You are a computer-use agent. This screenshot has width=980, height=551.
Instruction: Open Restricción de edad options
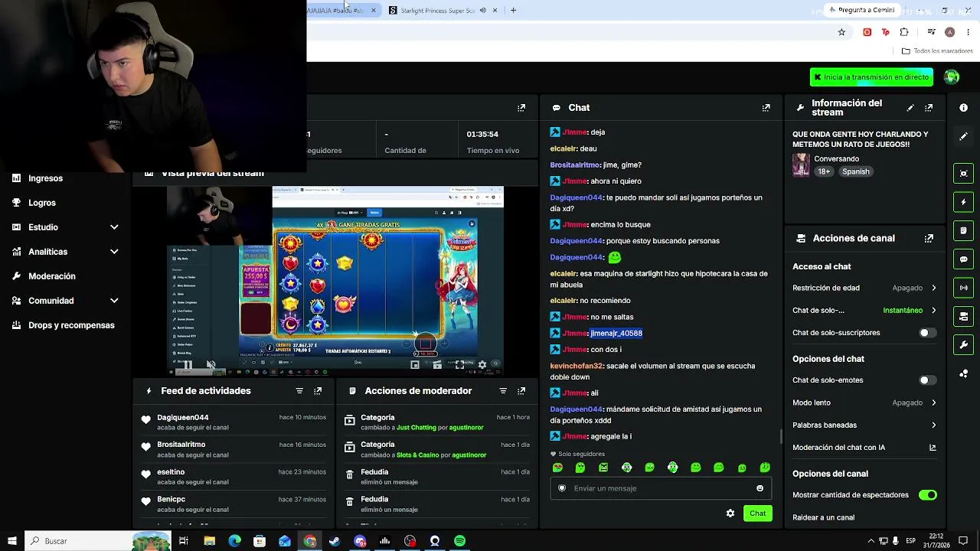864,288
